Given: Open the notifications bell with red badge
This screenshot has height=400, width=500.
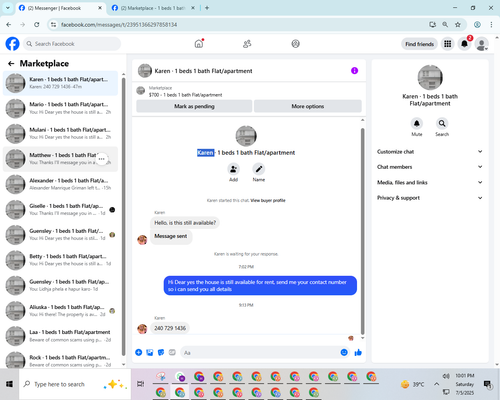Looking at the screenshot, I should (x=464, y=44).
